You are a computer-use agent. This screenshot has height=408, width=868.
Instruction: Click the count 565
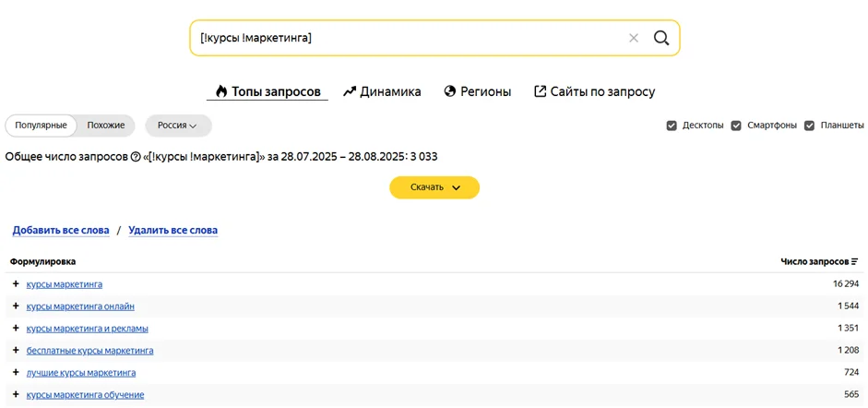[x=852, y=395]
